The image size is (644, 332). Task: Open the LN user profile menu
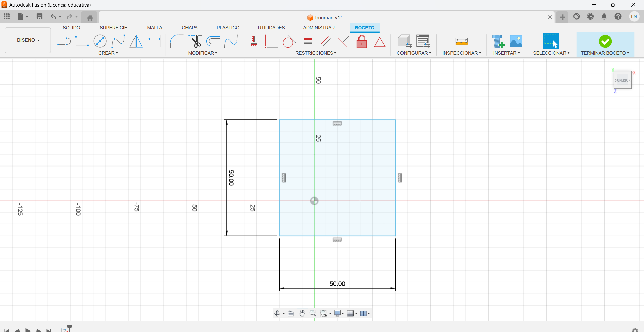[634, 16]
